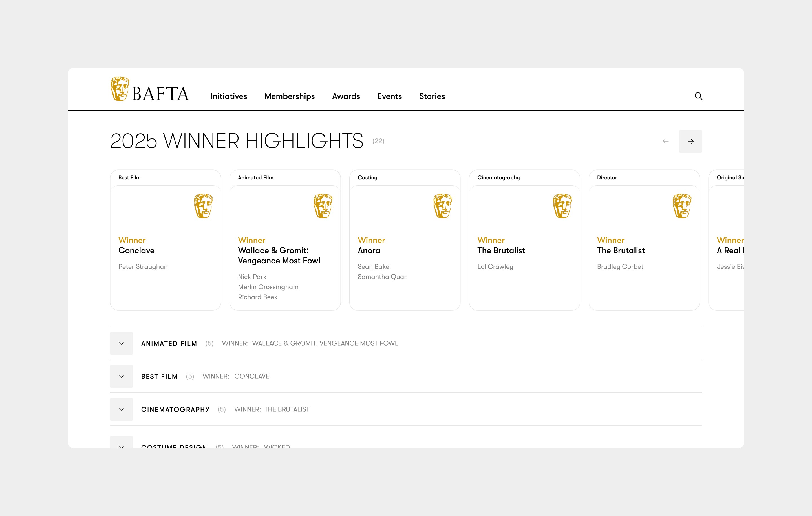Click the gold mask on Animated Film card
The image size is (812, 516).
[x=323, y=206]
